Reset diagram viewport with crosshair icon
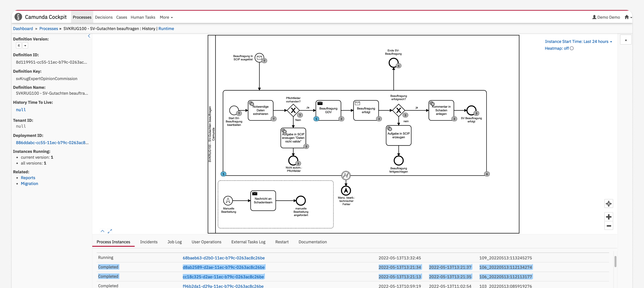The image size is (644, 288). tap(608, 204)
